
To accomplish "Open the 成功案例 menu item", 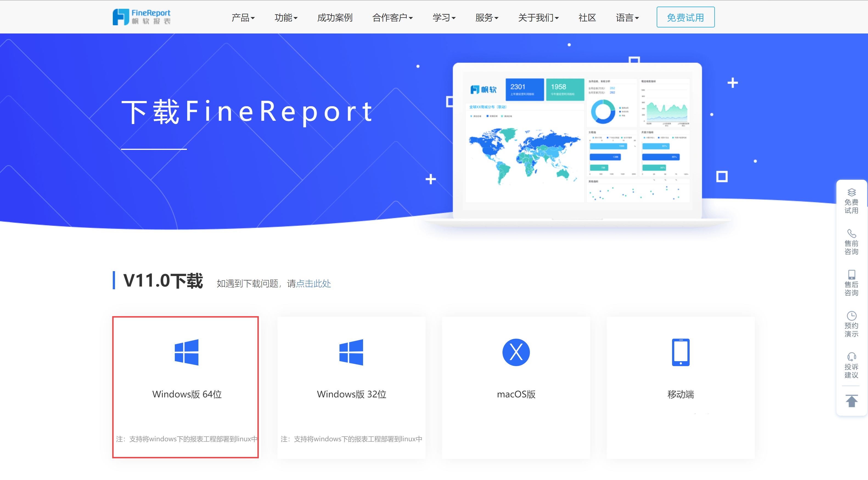I will 335,18.
